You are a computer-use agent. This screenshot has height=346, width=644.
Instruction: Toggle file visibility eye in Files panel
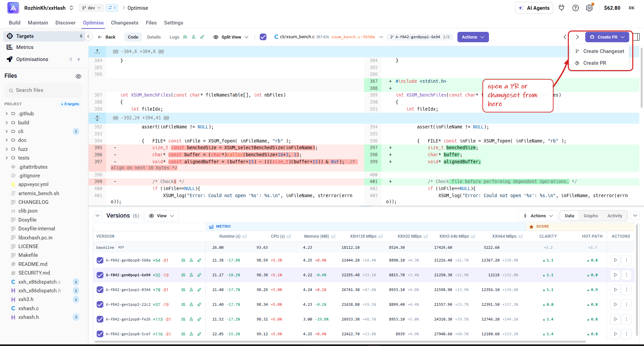(79, 76)
